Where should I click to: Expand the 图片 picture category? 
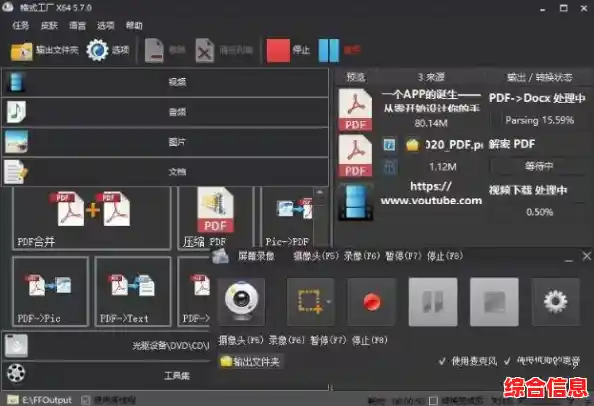(x=165, y=142)
